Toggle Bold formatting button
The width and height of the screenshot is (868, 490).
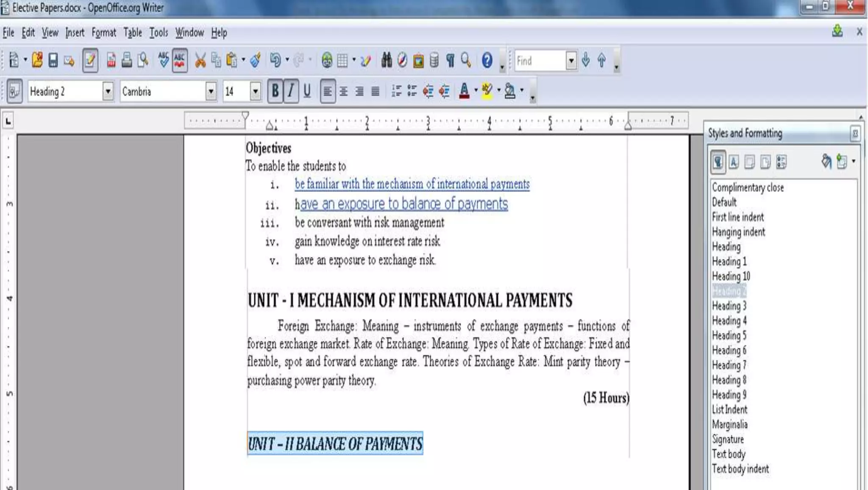pos(275,91)
